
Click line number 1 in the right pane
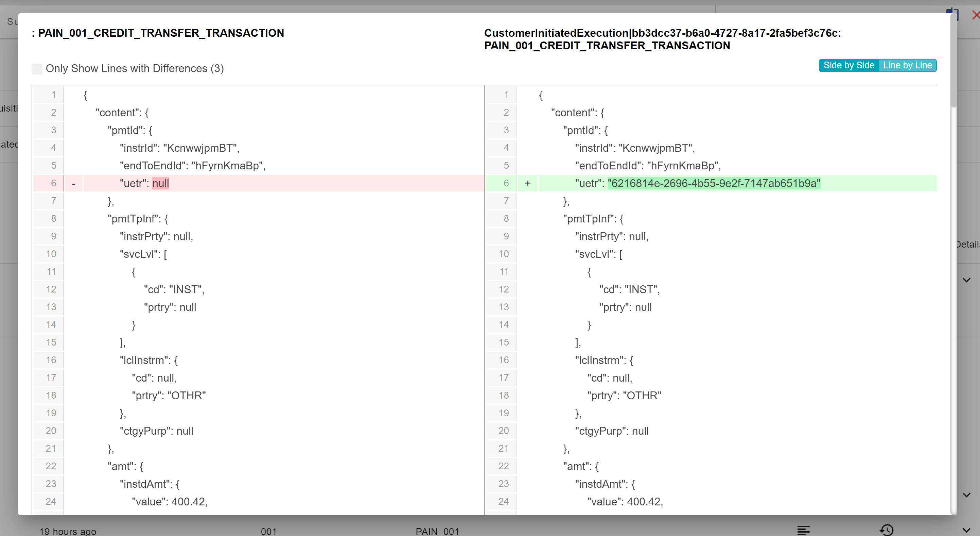(x=506, y=95)
